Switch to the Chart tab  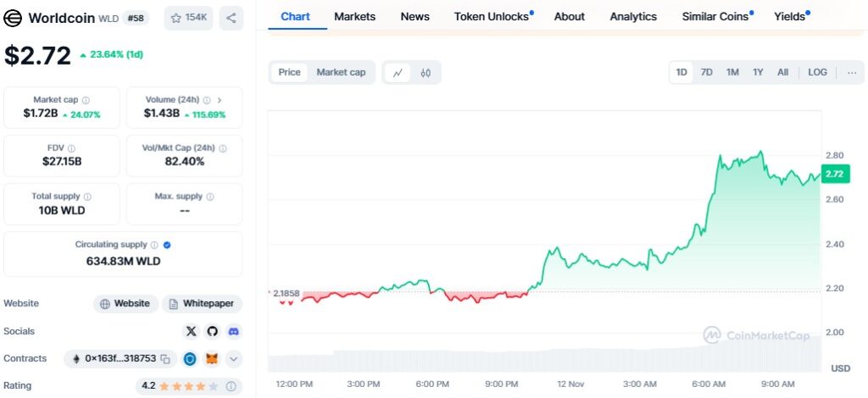point(295,17)
